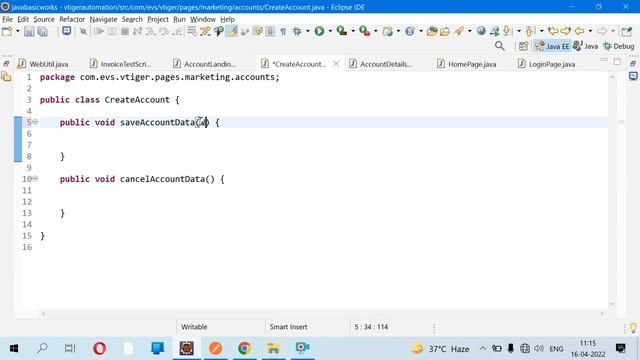
Task: Open the Run configurations dropdown arrow
Action: coord(330,31)
